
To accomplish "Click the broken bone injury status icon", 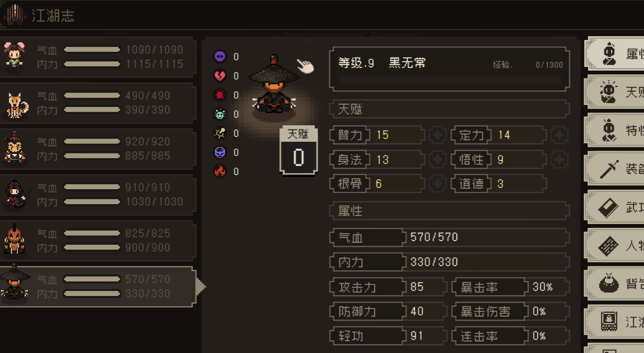I will [220, 134].
